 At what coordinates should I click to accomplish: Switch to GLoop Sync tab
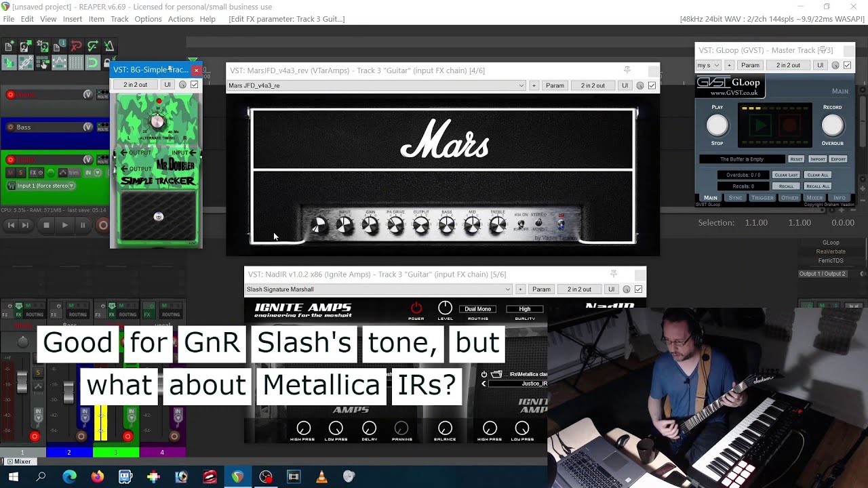pos(736,198)
